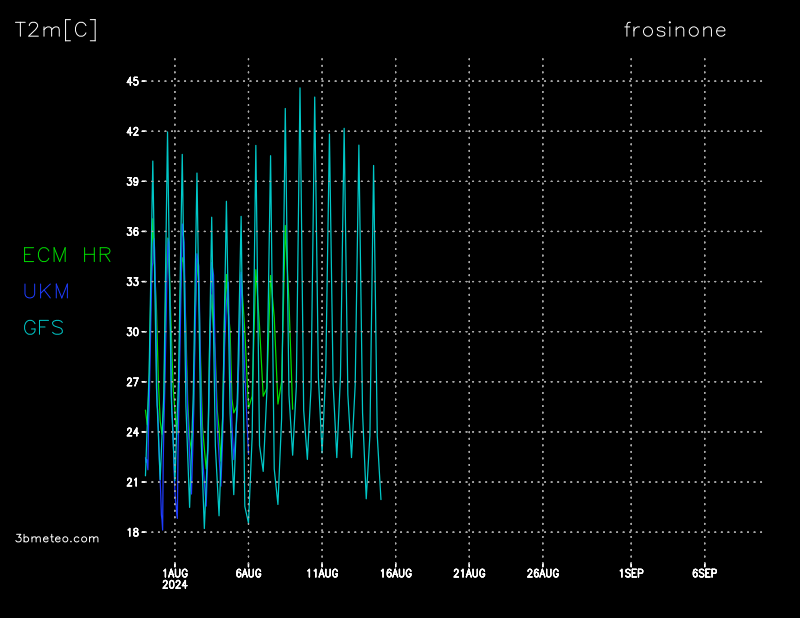Click the 16AUG date label
The width and height of the screenshot is (800, 618).
(396, 573)
